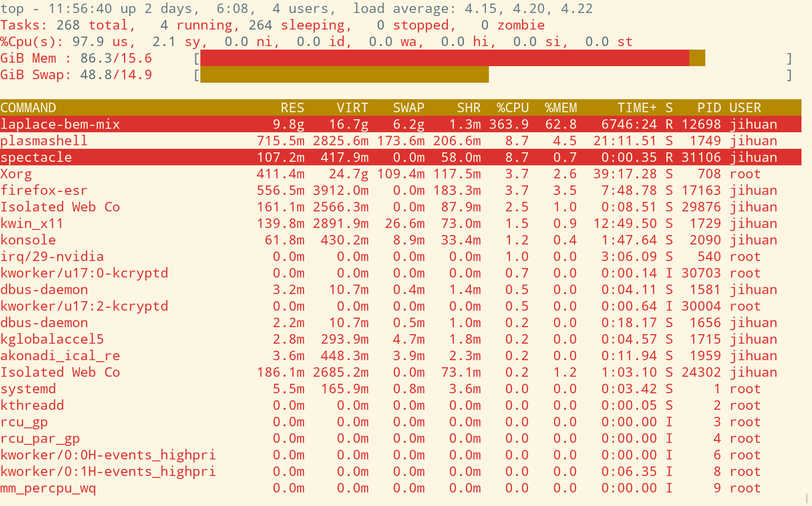Select the kglobalaccel5 process row
Image resolution: width=812 pixels, height=506 pixels.
401,339
